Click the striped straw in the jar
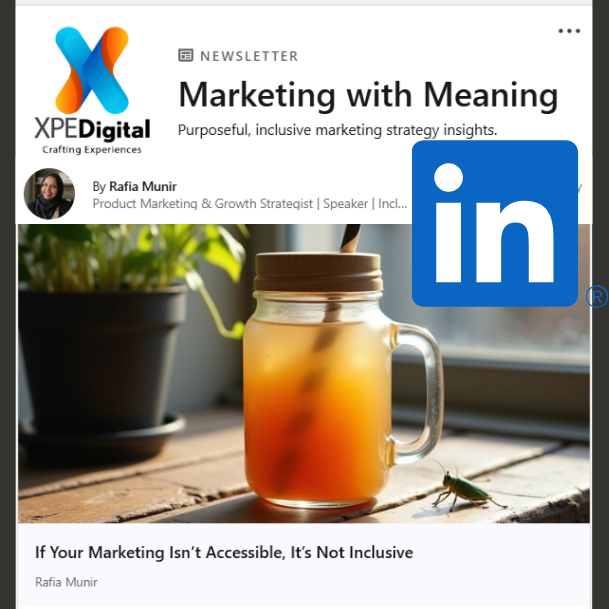The image size is (609, 609). click(351, 238)
